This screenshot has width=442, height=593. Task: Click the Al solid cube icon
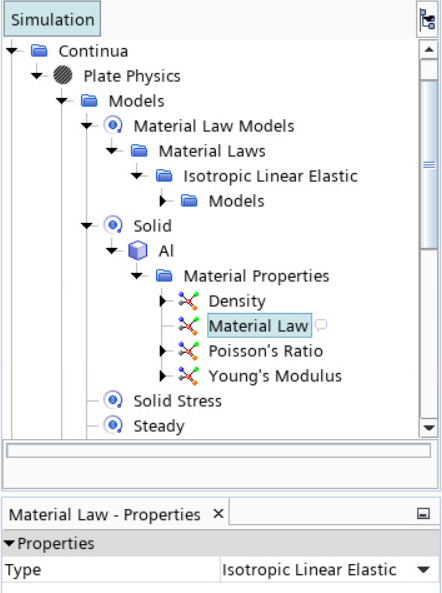[138, 250]
